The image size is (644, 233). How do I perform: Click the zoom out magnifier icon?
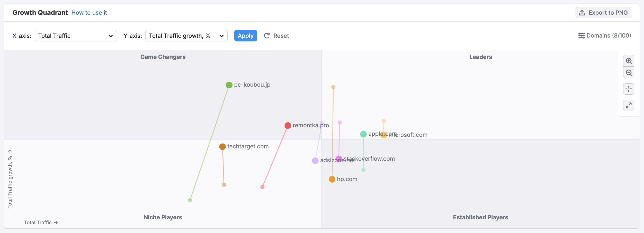(629, 73)
